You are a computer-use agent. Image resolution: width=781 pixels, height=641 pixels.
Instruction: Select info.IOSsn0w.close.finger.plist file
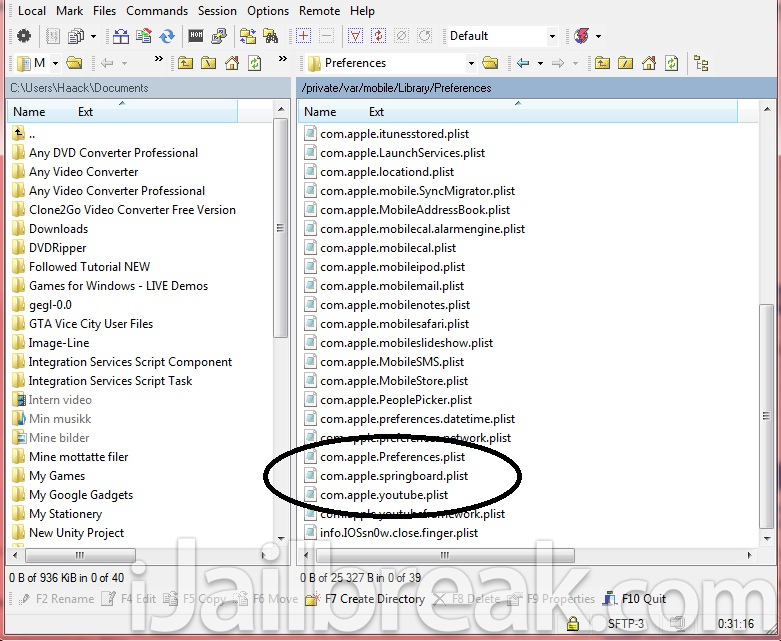[391, 533]
